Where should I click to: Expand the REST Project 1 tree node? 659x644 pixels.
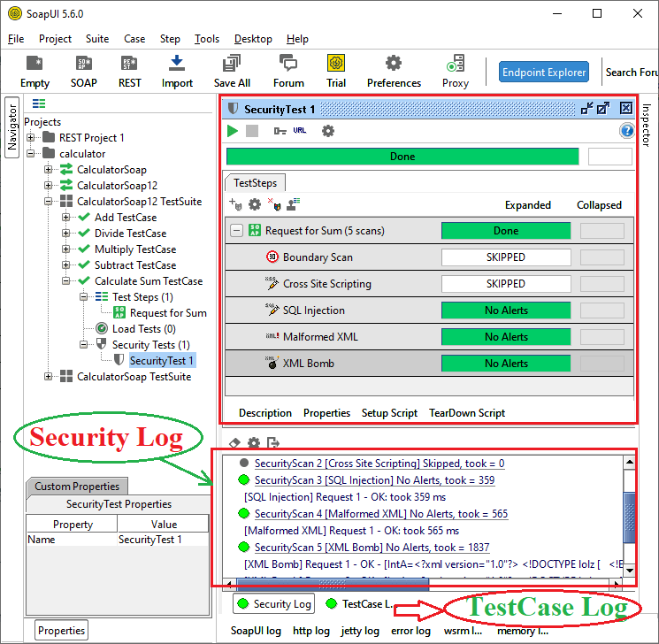point(31,138)
